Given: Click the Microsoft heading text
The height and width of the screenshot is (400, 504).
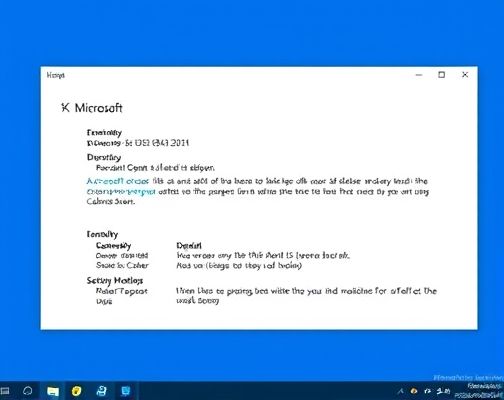Looking at the screenshot, I should pos(98,108).
